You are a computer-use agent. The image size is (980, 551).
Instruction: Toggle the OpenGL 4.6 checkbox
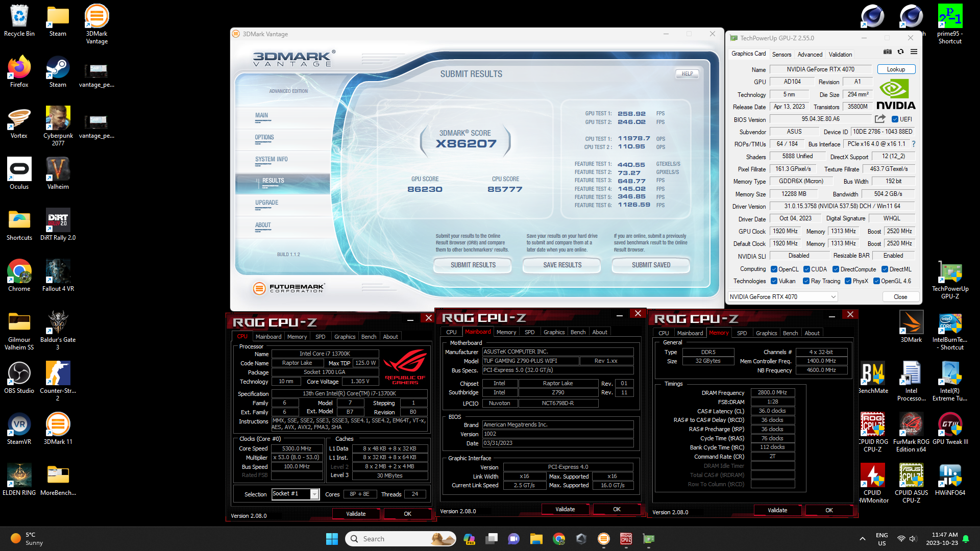click(876, 281)
